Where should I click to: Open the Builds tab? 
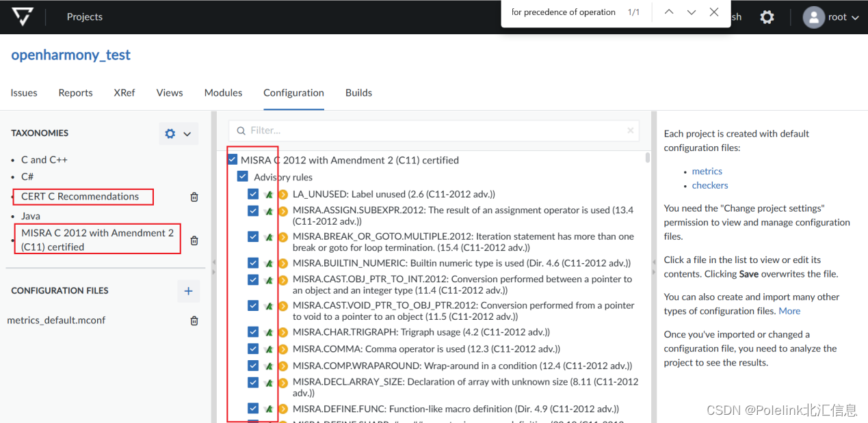[359, 93]
